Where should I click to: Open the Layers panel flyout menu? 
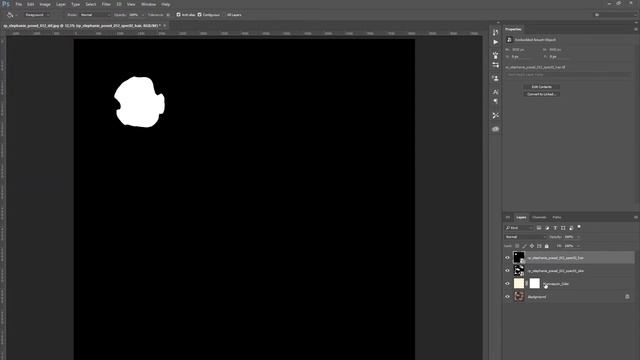point(636,217)
